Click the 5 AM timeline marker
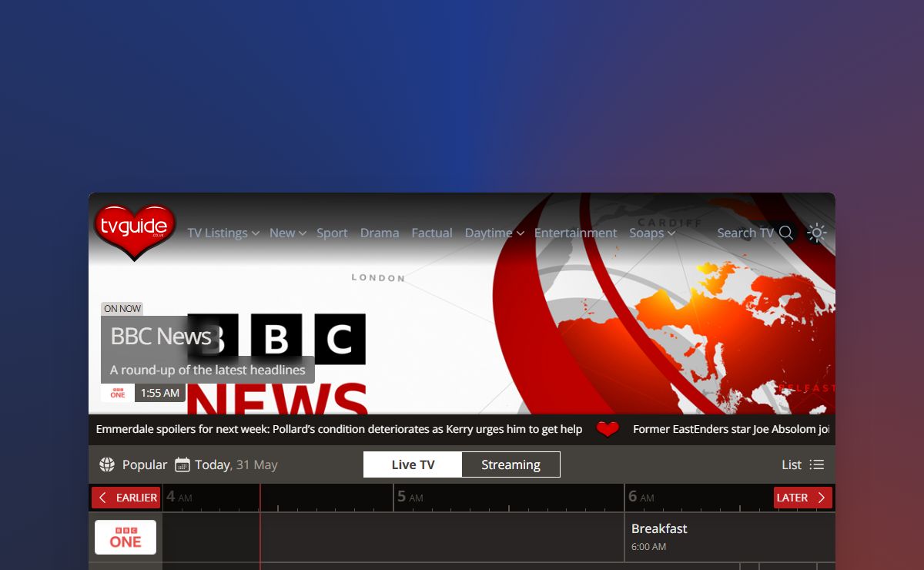The image size is (924, 570). tap(410, 497)
